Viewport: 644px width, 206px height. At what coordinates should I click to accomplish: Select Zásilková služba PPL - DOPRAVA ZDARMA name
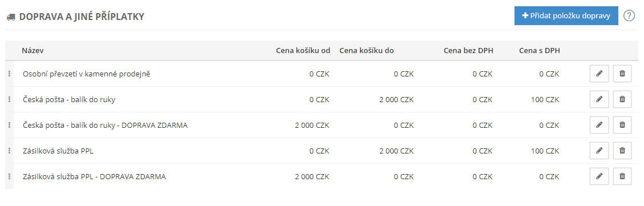pos(95,177)
